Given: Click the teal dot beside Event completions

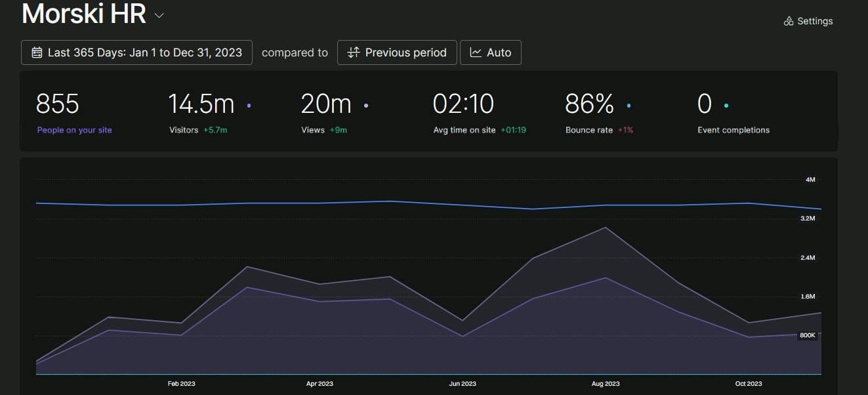Looking at the screenshot, I should click(726, 105).
